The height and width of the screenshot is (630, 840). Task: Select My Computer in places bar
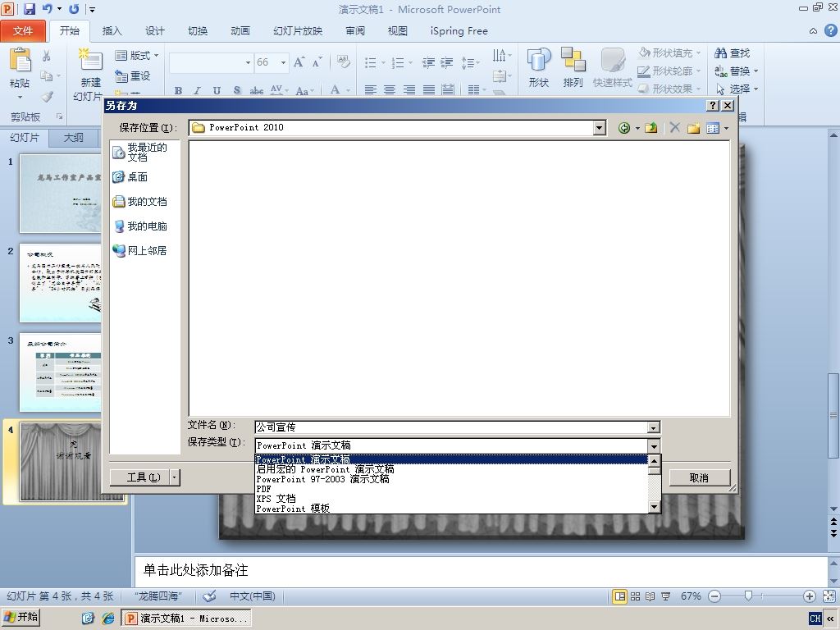pyautogui.click(x=139, y=226)
